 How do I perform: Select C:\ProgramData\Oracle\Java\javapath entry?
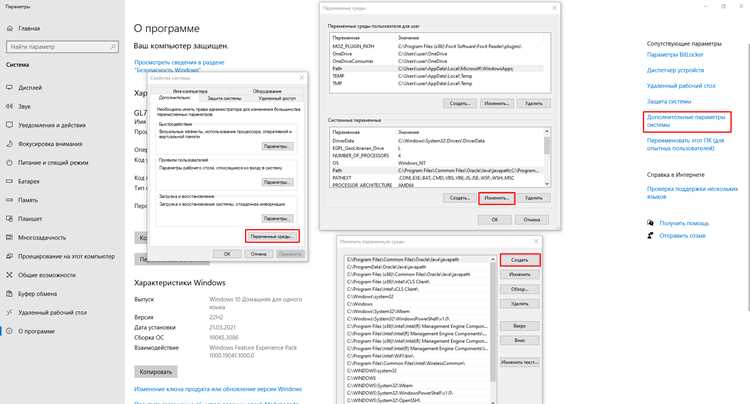coord(417,267)
